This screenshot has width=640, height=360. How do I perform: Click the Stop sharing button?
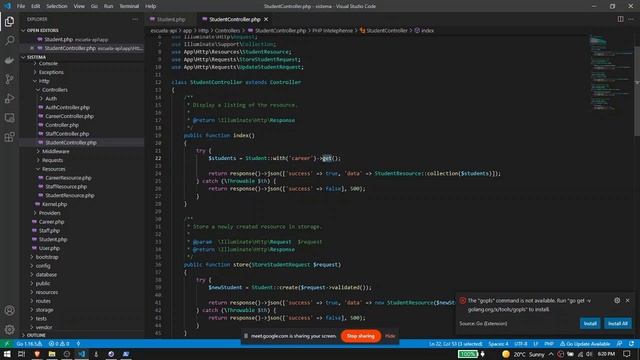360,336
